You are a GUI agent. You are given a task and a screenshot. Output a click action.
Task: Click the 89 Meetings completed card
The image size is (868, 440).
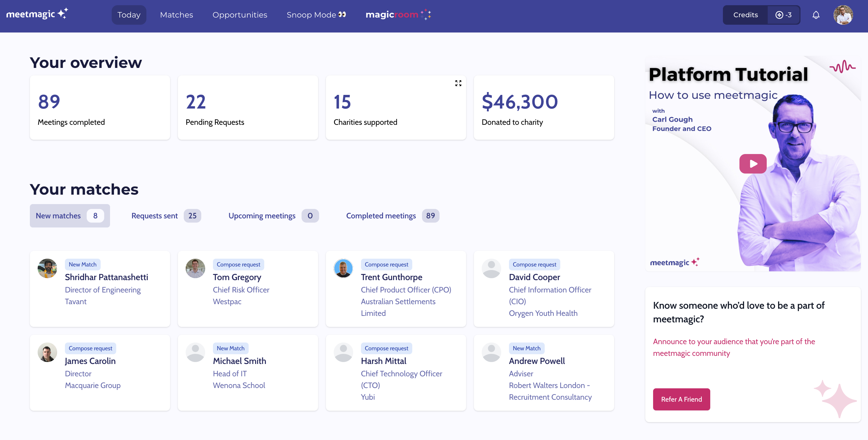100,108
